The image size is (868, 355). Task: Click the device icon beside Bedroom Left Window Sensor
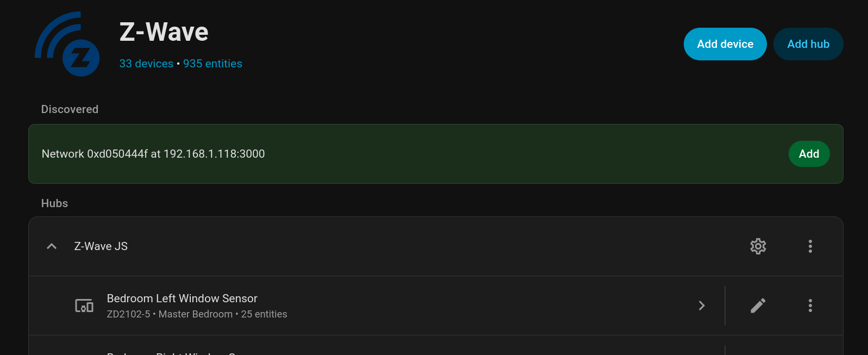pyautogui.click(x=84, y=306)
